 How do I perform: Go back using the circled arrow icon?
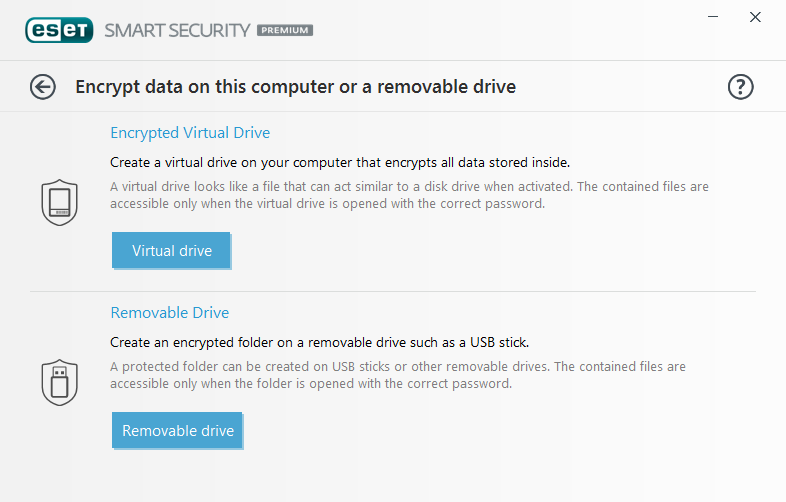[x=43, y=87]
